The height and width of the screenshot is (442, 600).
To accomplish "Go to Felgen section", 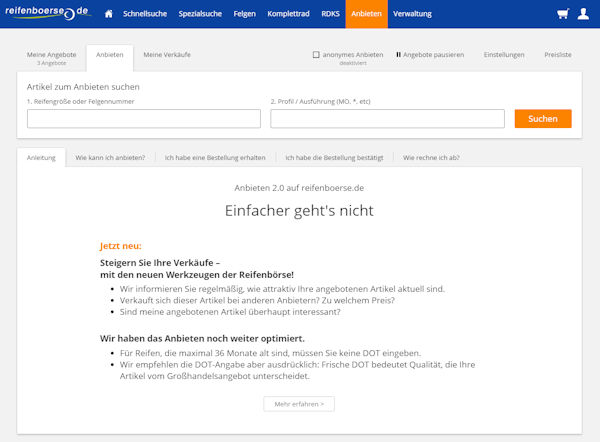I will (x=246, y=14).
